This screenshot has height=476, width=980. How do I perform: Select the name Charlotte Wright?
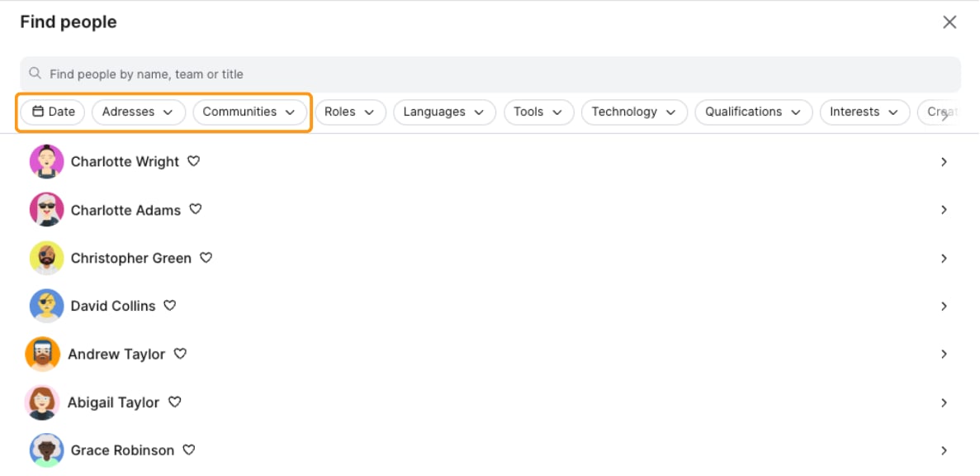click(x=125, y=162)
